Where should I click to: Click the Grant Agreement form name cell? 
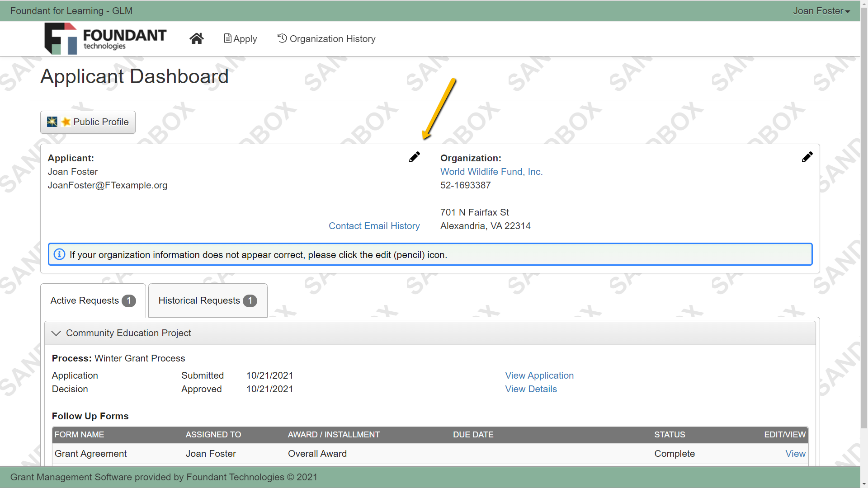pyautogui.click(x=90, y=454)
